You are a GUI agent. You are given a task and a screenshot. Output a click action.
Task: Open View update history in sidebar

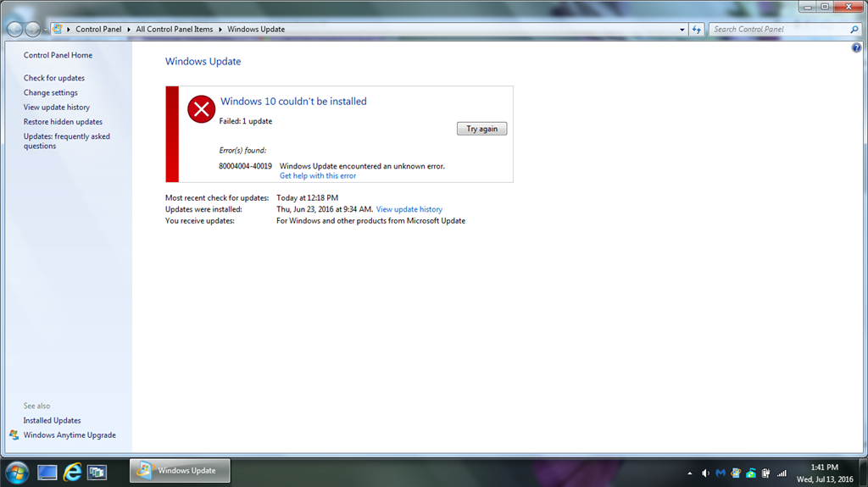[x=57, y=107]
